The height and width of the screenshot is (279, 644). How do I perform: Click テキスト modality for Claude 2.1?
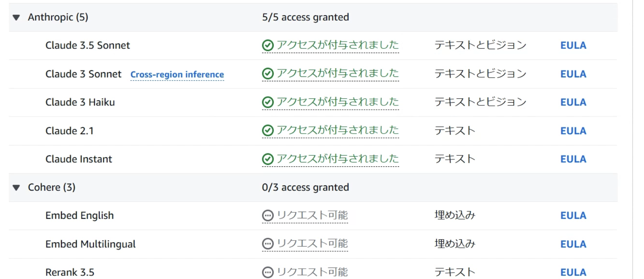click(455, 130)
